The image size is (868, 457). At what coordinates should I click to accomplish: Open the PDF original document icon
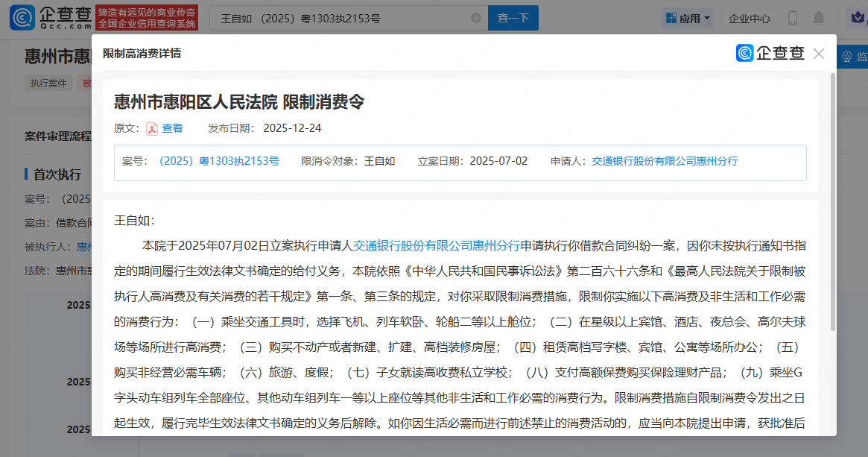coord(152,128)
